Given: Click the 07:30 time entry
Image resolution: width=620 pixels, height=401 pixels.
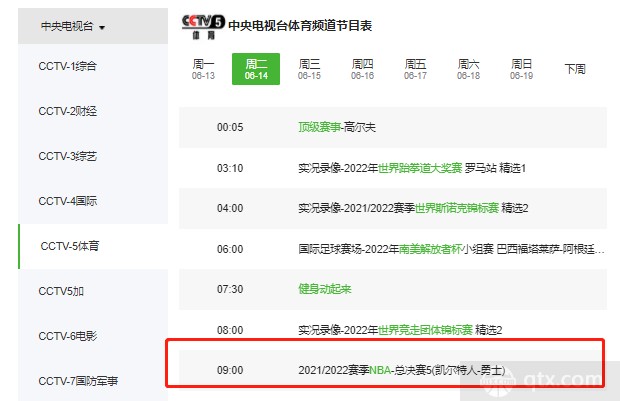Looking at the screenshot, I should (230, 289).
